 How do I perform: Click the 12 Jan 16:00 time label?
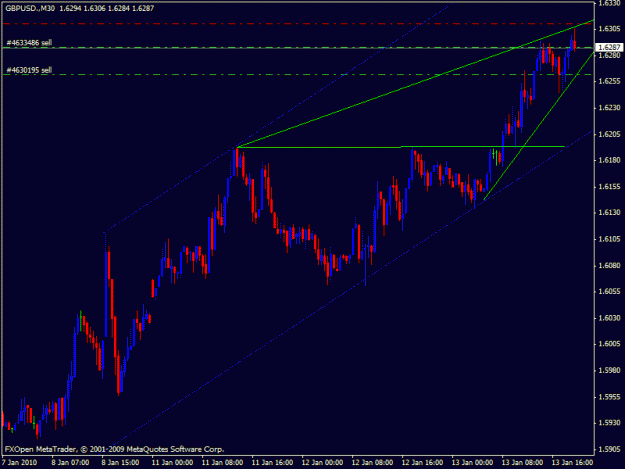[422, 463]
